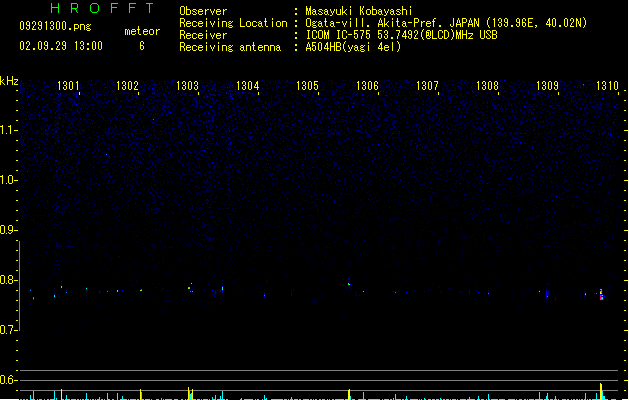Viewport: 629px width, 400px height.
Task: Click the meteor count value 6
Action: click(x=142, y=46)
